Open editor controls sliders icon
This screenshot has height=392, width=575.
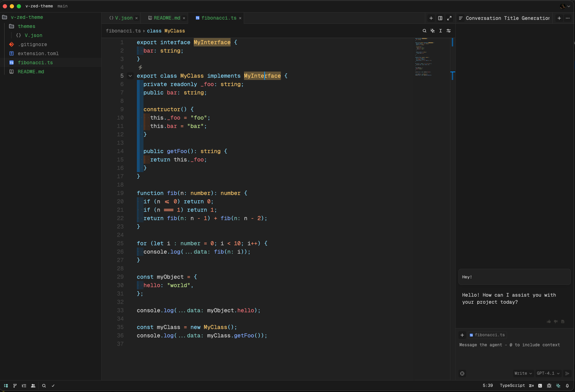pyautogui.click(x=449, y=31)
